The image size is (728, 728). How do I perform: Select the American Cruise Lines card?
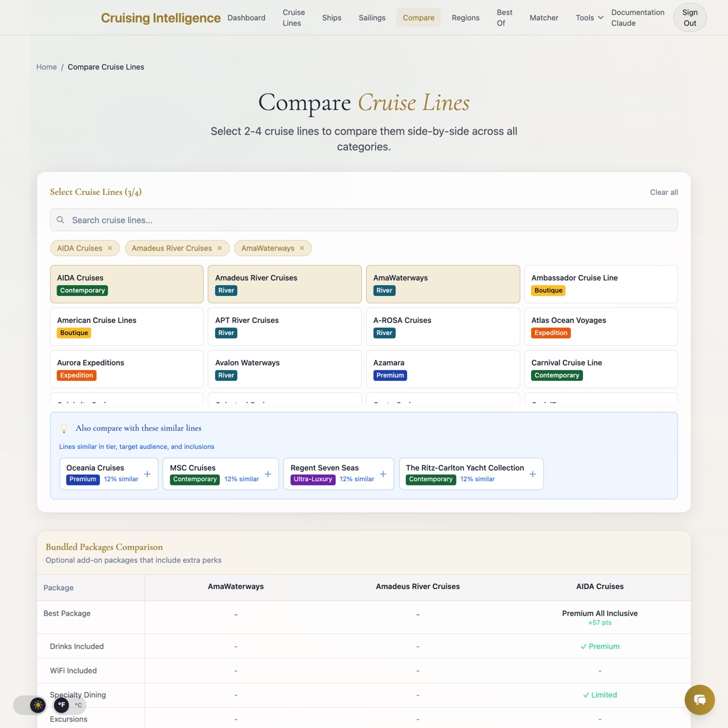tap(127, 326)
